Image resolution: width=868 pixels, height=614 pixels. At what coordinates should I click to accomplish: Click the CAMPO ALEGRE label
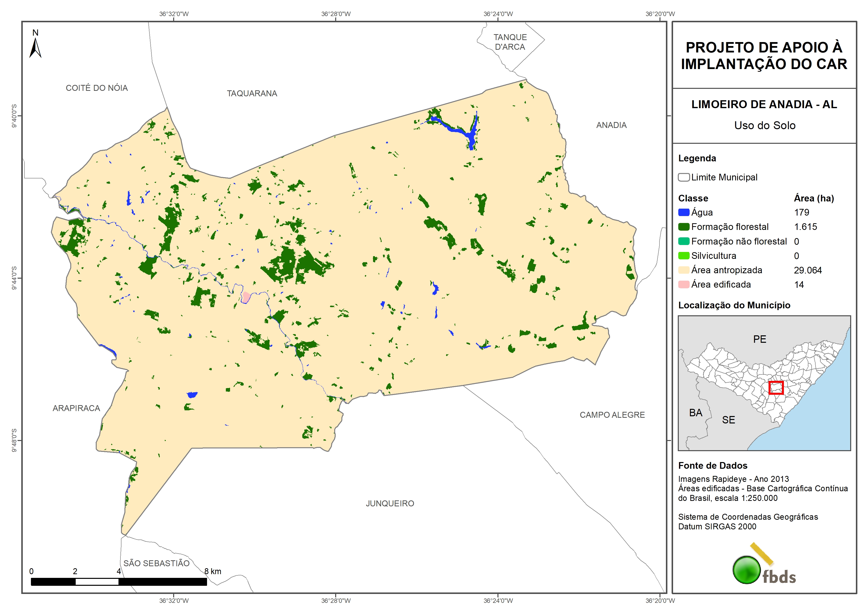tap(612, 415)
